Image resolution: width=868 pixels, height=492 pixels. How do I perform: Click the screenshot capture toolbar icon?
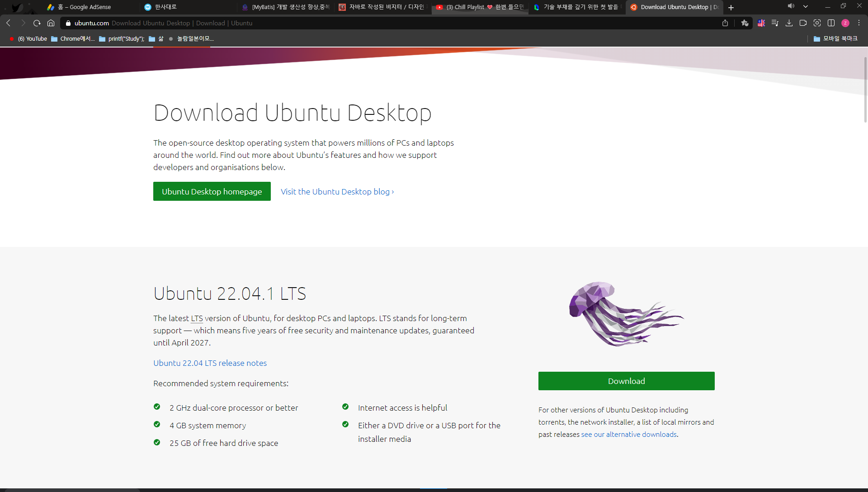817,23
